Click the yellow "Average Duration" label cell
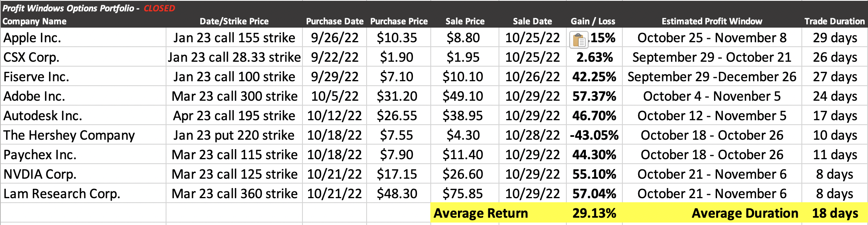 coord(745,213)
